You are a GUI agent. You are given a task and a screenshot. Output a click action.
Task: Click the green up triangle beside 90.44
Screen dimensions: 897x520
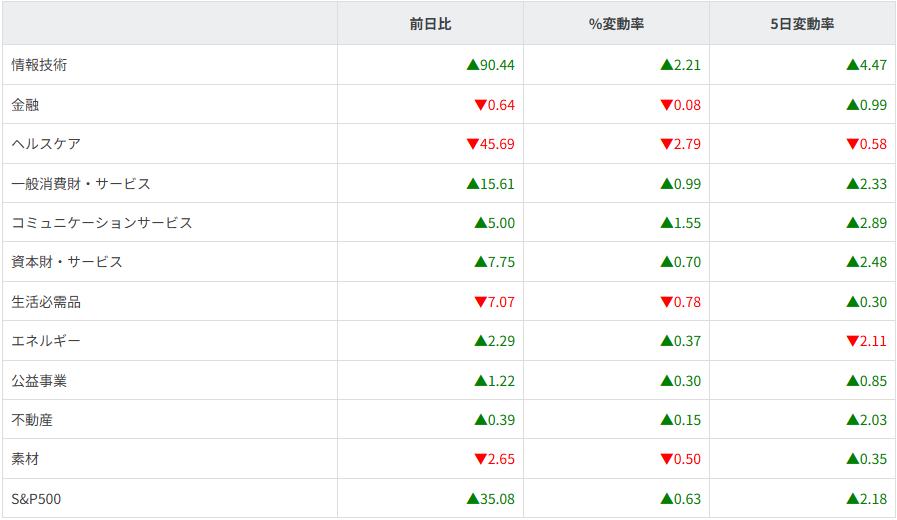click(473, 65)
